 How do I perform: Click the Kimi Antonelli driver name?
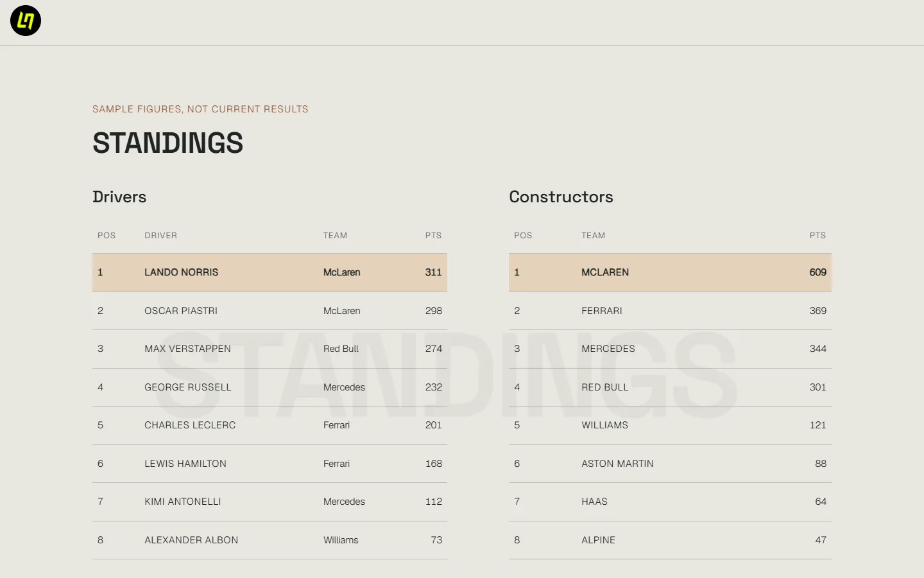click(183, 502)
